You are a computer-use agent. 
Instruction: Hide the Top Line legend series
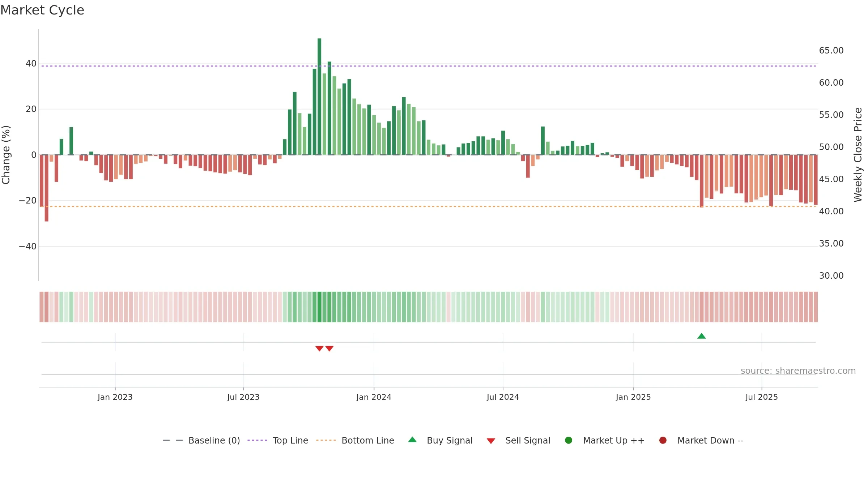(x=278, y=440)
